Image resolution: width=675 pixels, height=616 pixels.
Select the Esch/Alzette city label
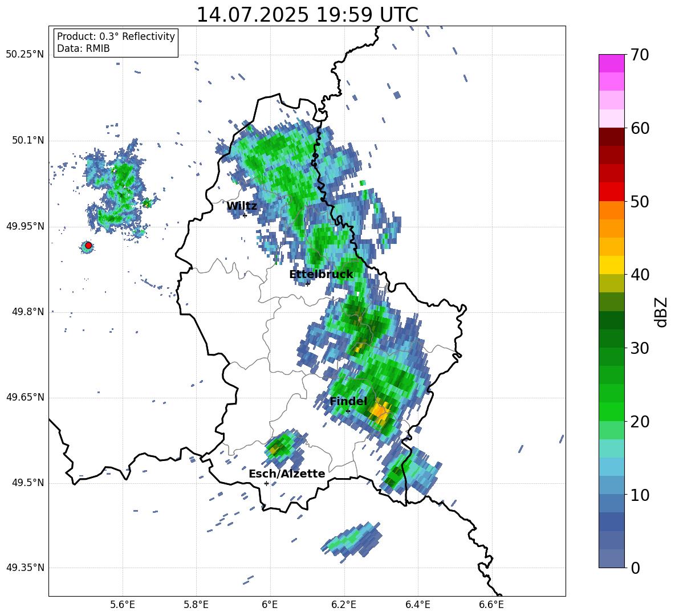[x=287, y=474]
